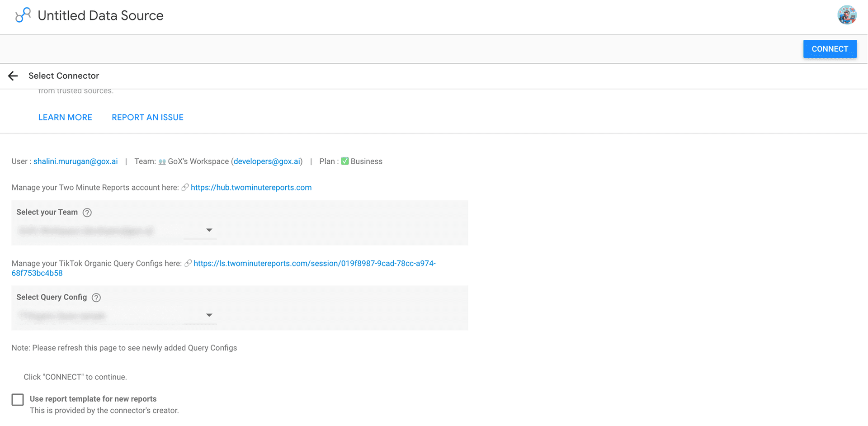Open the Select your Team dropdown arrow
This screenshot has width=868, height=426.
209,230
